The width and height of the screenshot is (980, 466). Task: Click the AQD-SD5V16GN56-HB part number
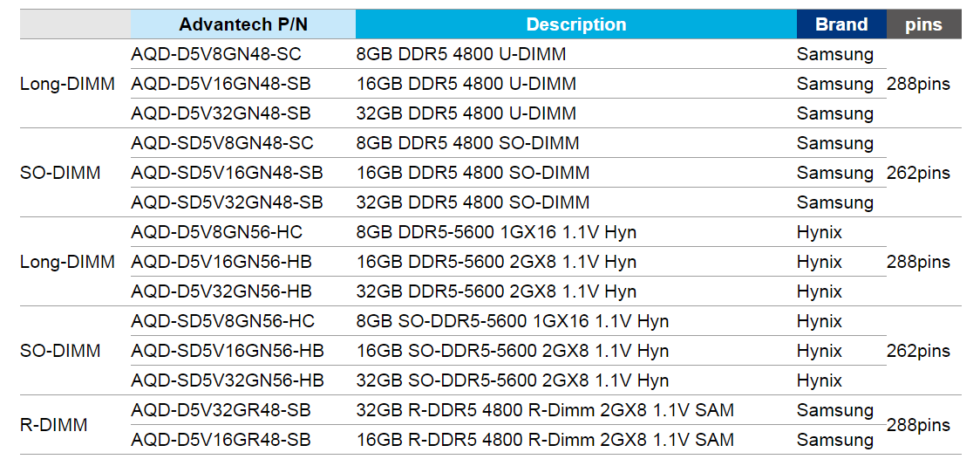pos(228,351)
